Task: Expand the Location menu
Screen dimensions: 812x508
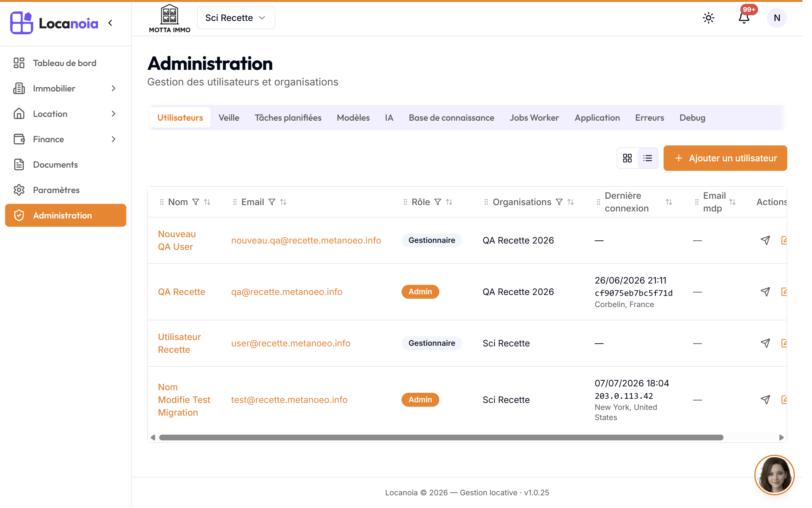Action: (x=65, y=114)
